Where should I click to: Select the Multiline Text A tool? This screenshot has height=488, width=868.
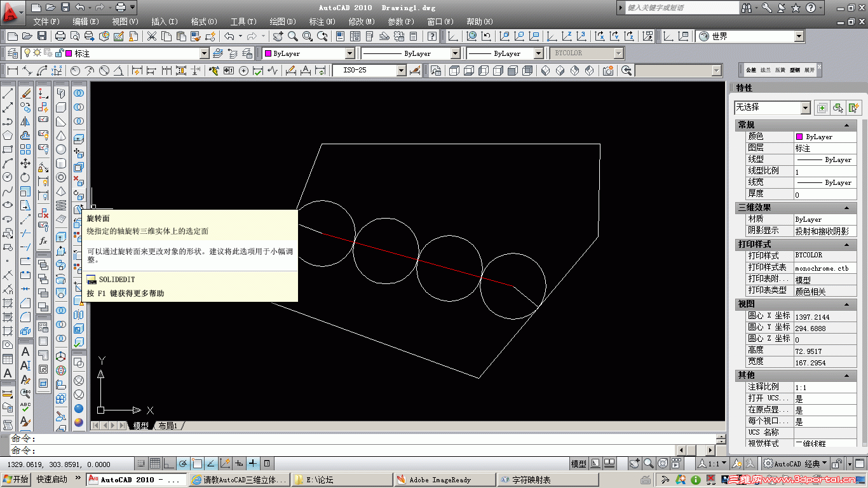coord(8,373)
